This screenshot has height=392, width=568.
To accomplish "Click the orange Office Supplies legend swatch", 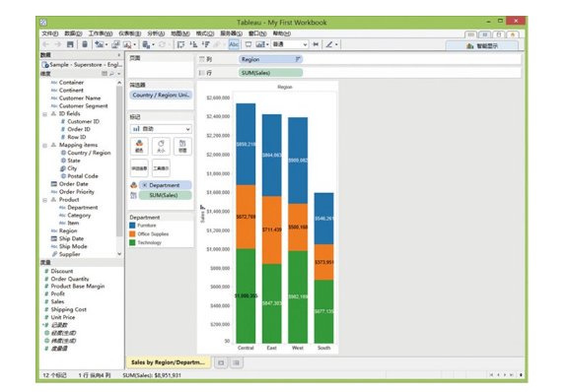I will (132, 233).
